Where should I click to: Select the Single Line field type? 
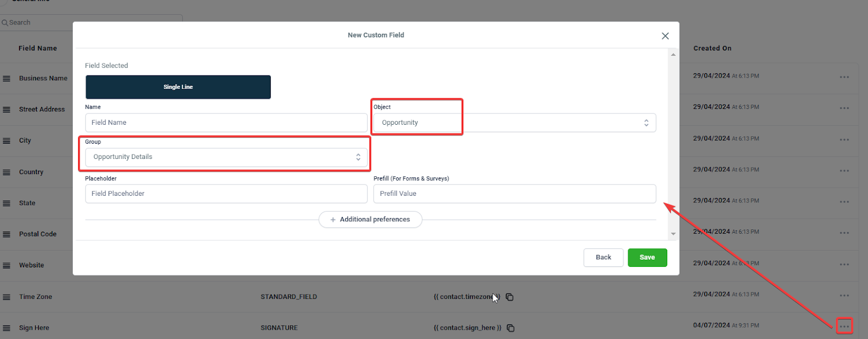click(178, 87)
